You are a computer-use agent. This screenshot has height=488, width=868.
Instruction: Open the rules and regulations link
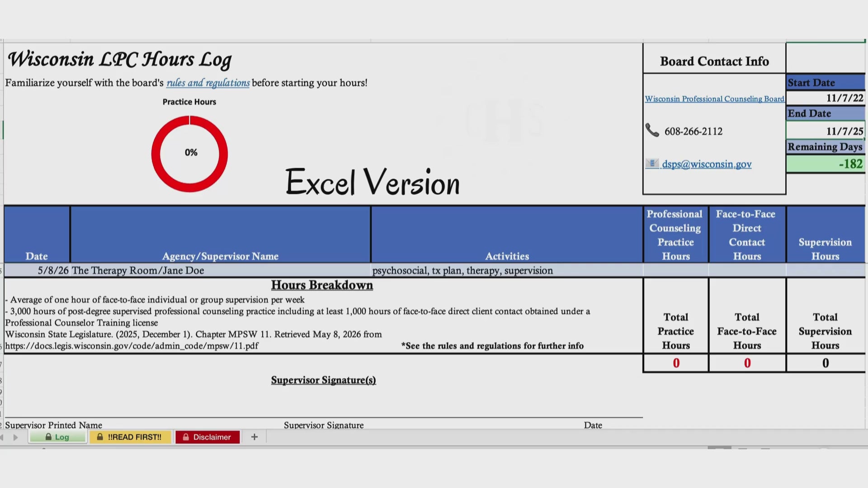pyautogui.click(x=208, y=83)
